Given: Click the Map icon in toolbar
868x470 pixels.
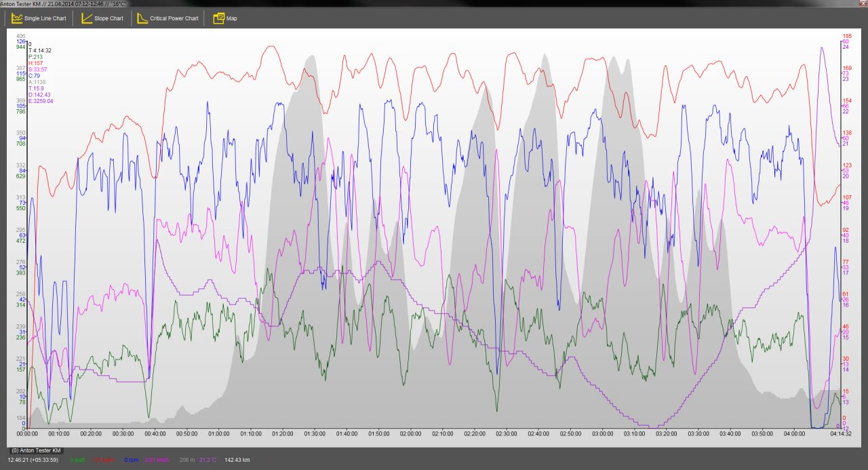Looking at the screenshot, I should pos(218,18).
